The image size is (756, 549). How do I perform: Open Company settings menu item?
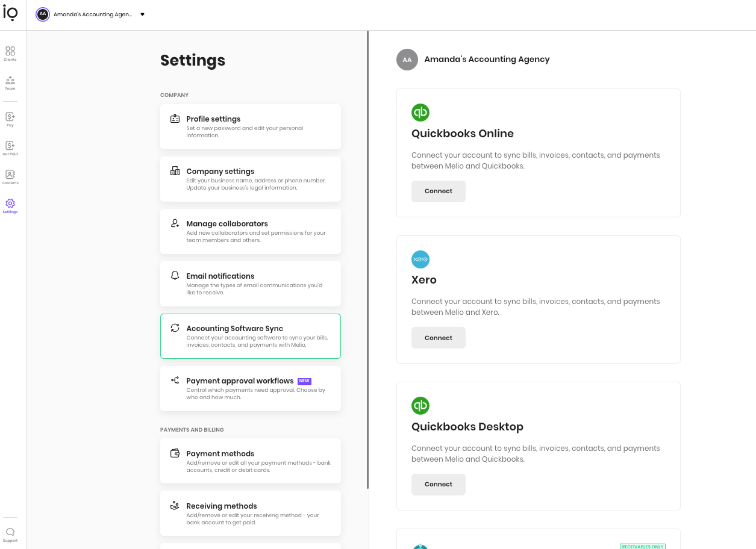(251, 179)
